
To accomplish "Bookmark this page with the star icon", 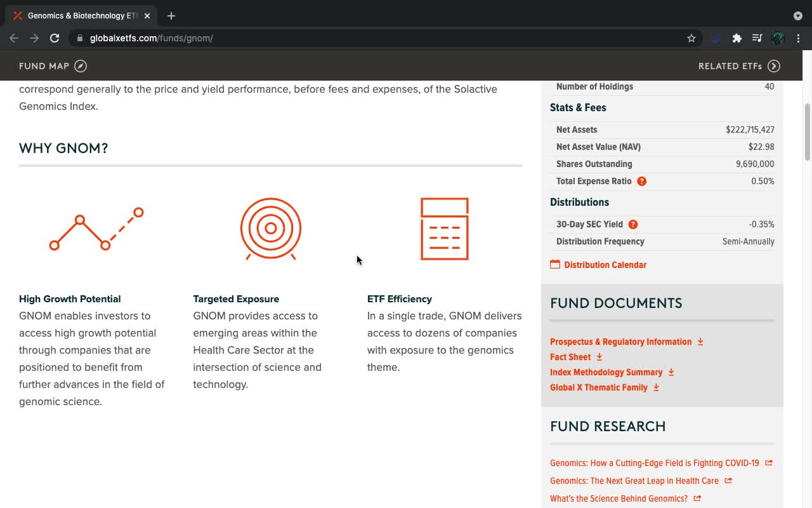I will coord(691,38).
